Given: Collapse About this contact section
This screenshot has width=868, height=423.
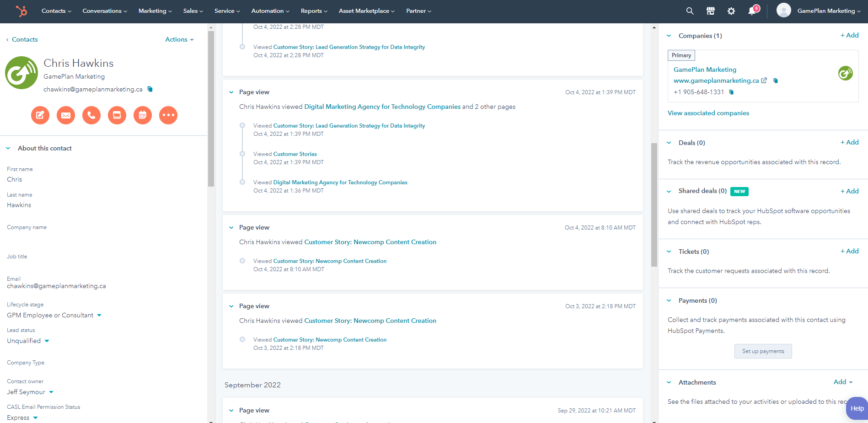Looking at the screenshot, I should click(x=8, y=148).
